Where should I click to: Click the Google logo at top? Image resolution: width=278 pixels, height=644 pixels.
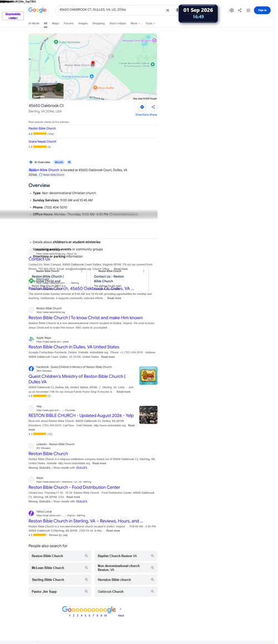(37, 10)
